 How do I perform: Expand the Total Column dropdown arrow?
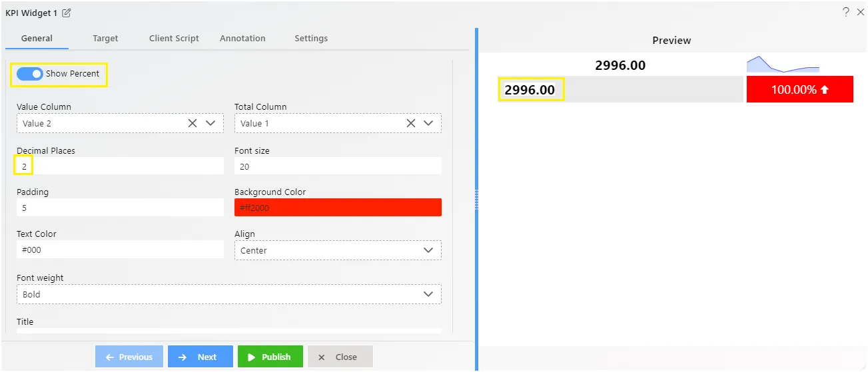(x=428, y=123)
